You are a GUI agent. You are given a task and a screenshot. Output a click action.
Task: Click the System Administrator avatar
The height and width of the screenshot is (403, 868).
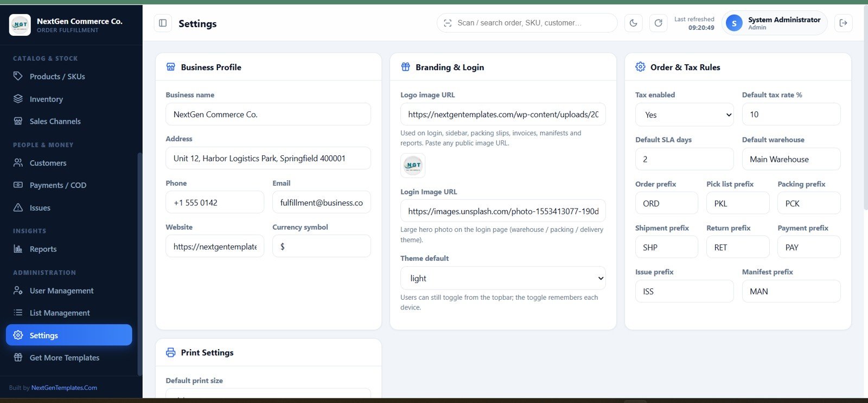(x=734, y=23)
